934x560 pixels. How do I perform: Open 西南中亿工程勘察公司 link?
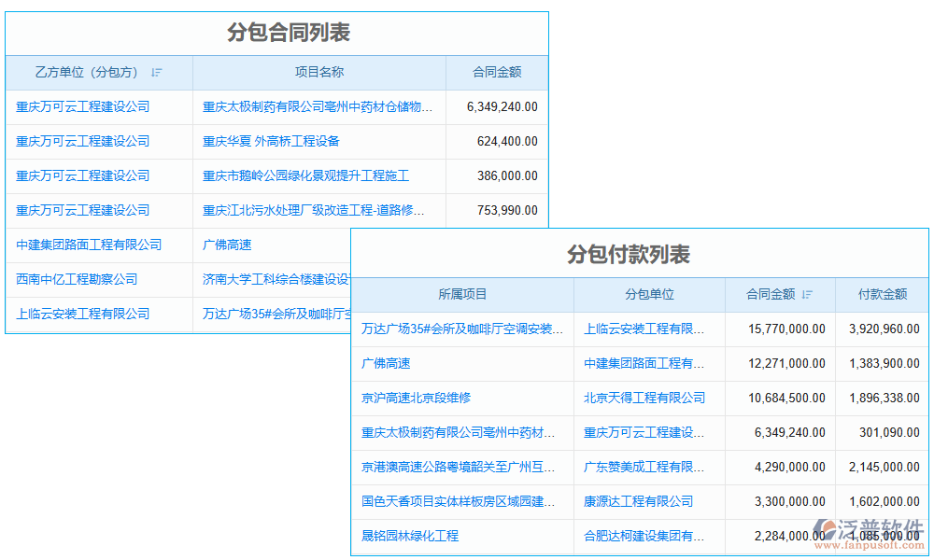(78, 279)
